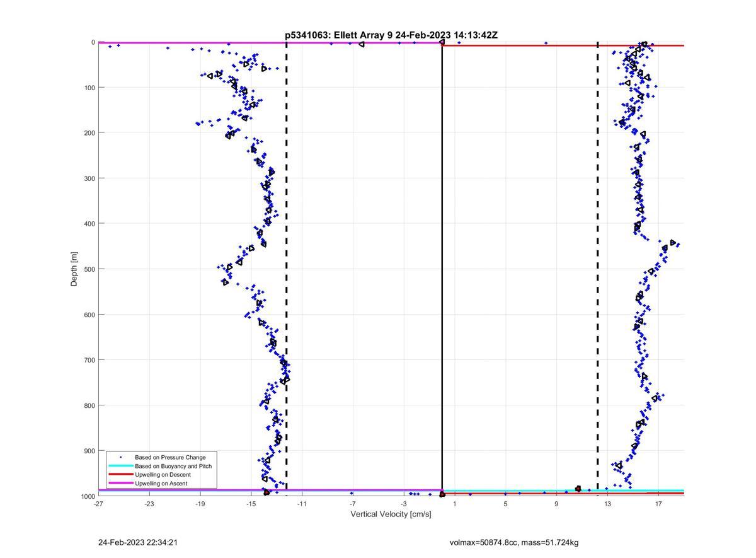
Task: Click the 'Upwelling on Descent' legend entry
Action: click(x=163, y=475)
